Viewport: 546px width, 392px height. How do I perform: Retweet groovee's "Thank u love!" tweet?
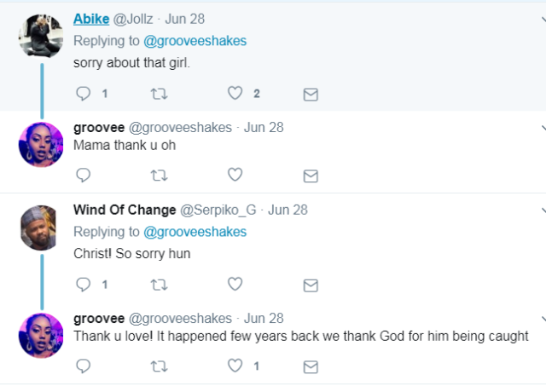(x=159, y=366)
